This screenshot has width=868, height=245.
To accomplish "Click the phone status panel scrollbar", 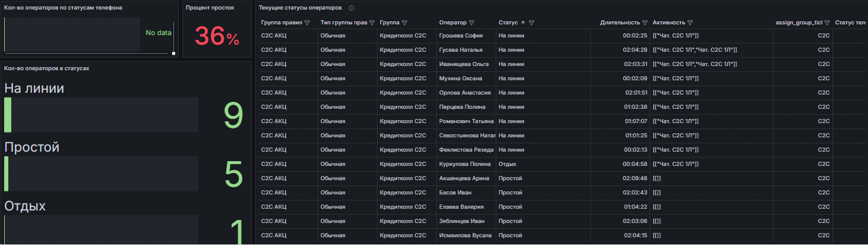I will 173,36.
